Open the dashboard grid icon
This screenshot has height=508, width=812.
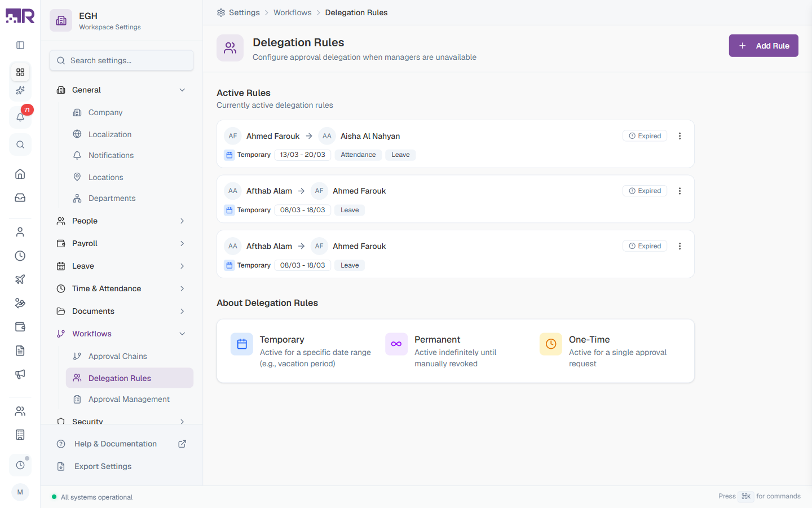(x=20, y=72)
